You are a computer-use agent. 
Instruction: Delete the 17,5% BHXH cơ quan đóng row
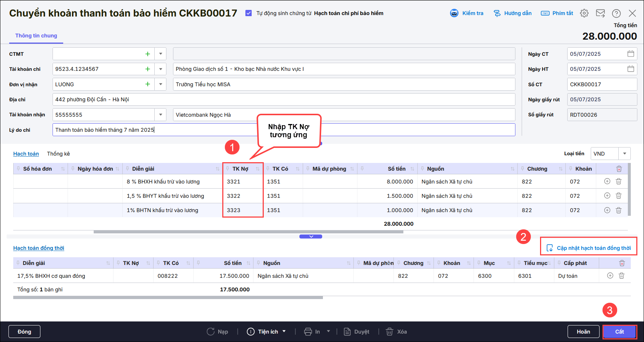point(622,276)
